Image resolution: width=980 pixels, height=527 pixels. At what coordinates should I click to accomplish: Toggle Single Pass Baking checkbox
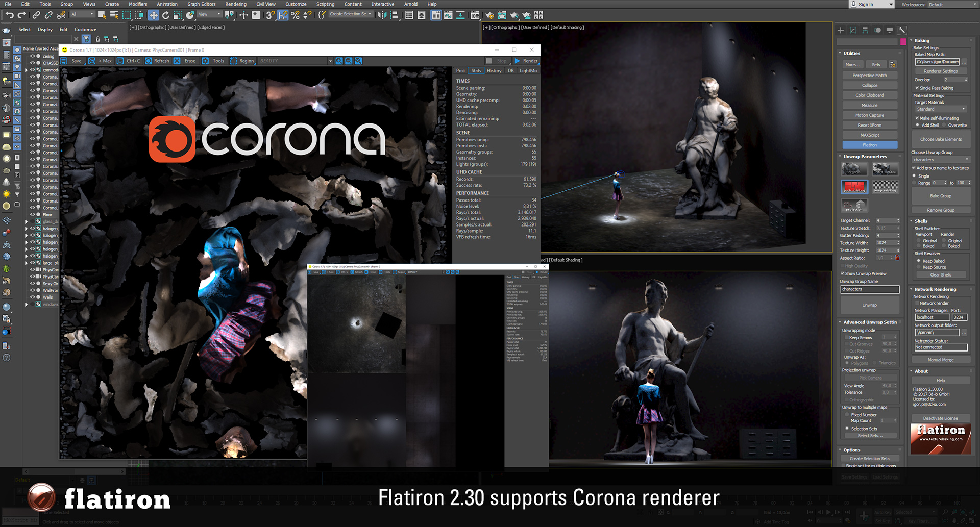(917, 88)
